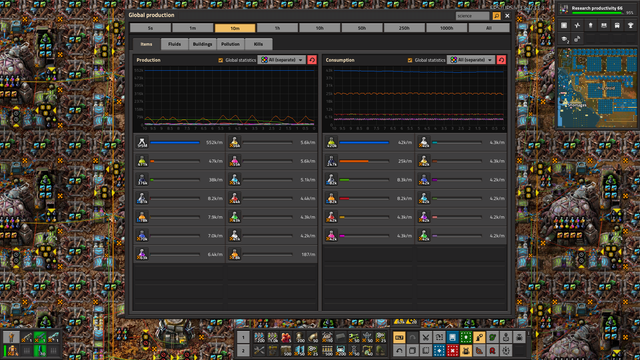Select the 1m time range button
Viewport: 640px width, 360px height.
point(193,28)
